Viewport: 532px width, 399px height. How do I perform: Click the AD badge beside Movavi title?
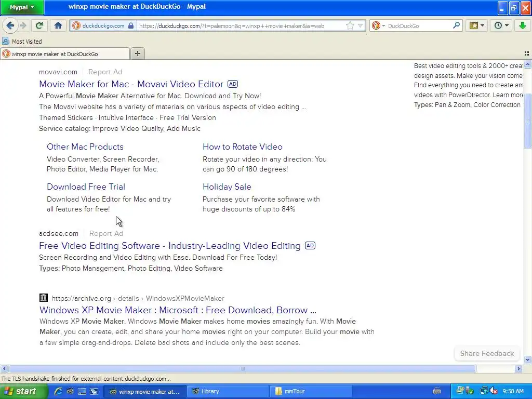point(233,84)
